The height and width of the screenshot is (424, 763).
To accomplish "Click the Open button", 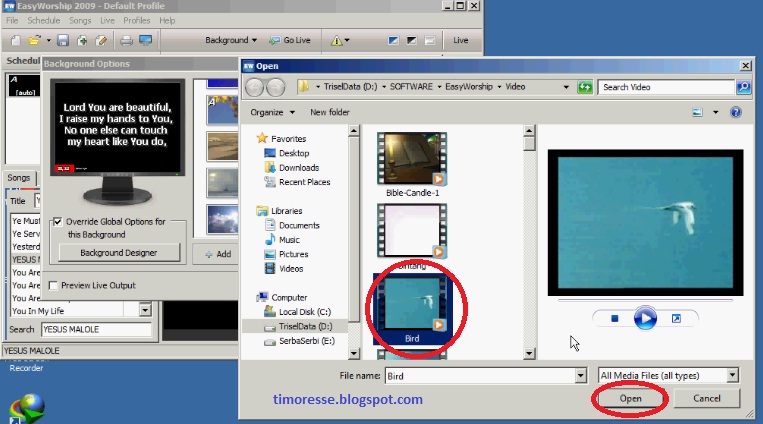I will [630, 399].
